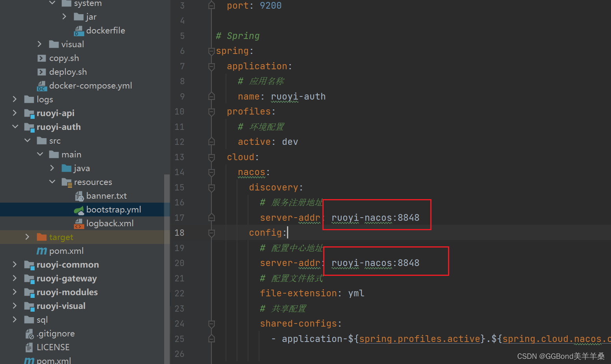This screenshot has width=611, height=364.
Task: Collapse the ruoyi-auth module
Action: pyautogui.click(x=15, y=127)
